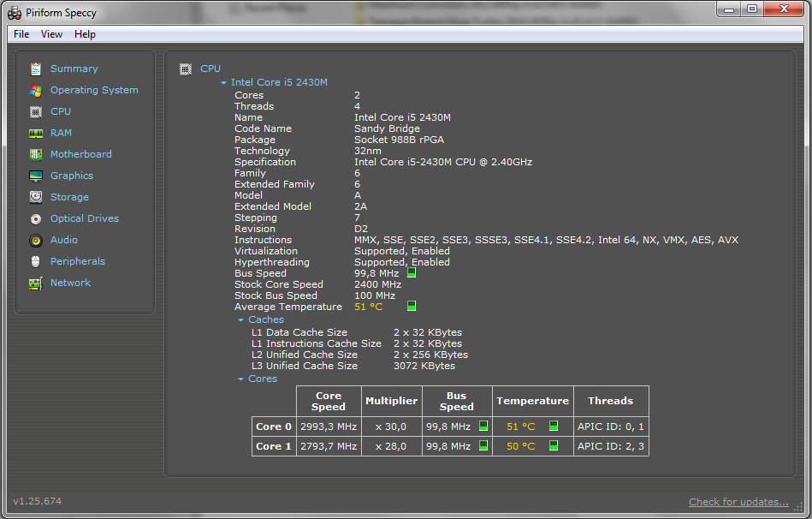Click the window resize grip in corner
This screenshot has width=812, height=519.
[798, 508]
